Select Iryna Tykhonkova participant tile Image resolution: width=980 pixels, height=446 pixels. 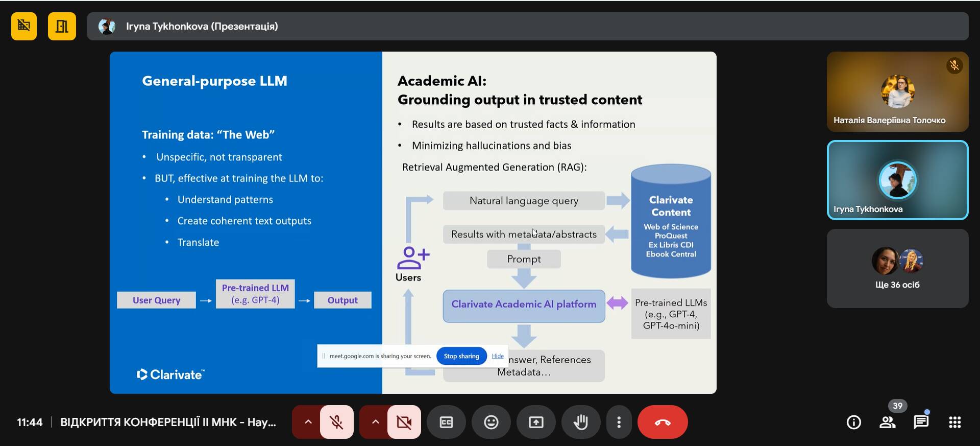897,180
